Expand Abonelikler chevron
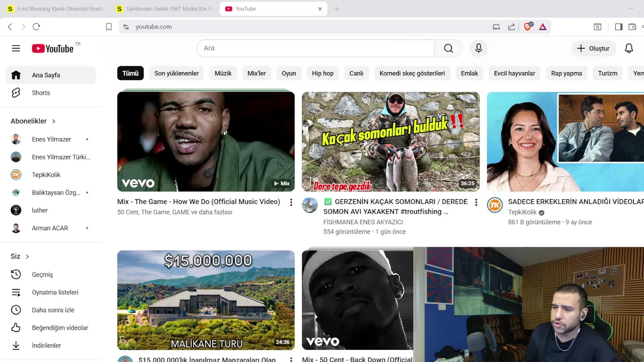Viewport: 644px width, 362px height. 54,121
